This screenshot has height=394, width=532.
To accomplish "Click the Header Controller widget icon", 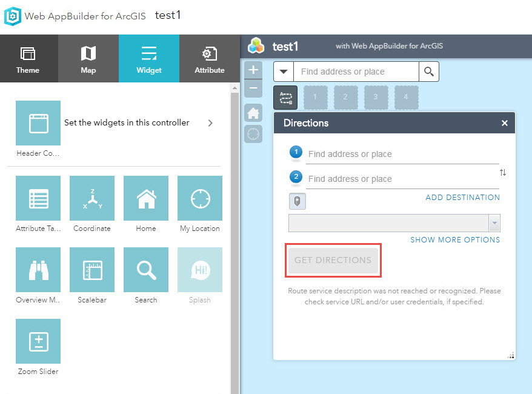I will click(38, 123).
